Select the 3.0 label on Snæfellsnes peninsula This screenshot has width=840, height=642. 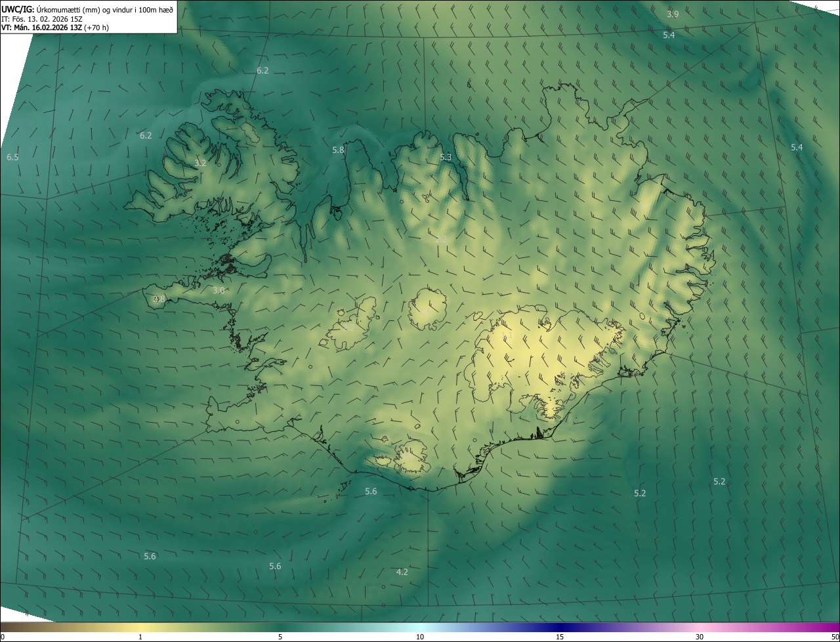tap(219, 290)
